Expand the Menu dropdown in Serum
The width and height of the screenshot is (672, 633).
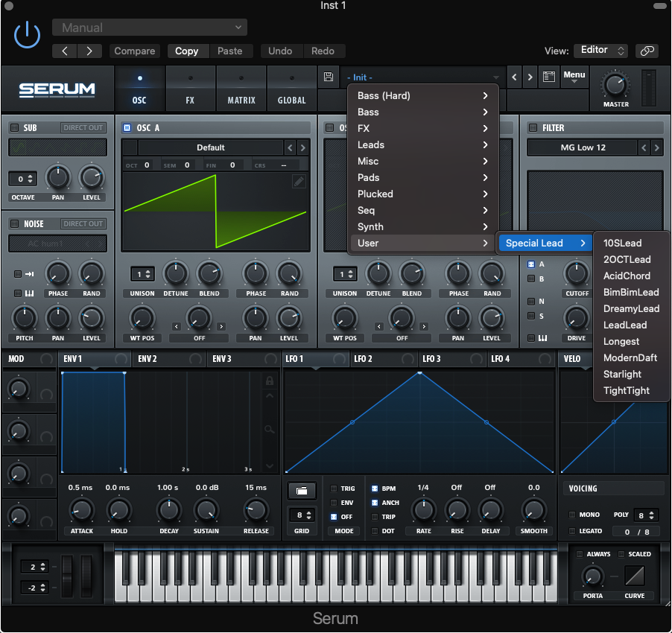pyautogui.click(x=574, y=77)
